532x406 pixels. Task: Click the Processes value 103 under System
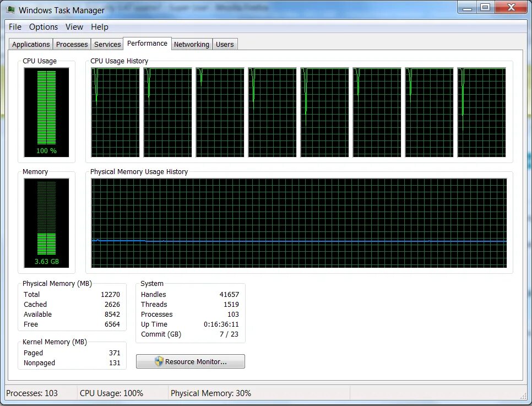click(x=233, y=314)
